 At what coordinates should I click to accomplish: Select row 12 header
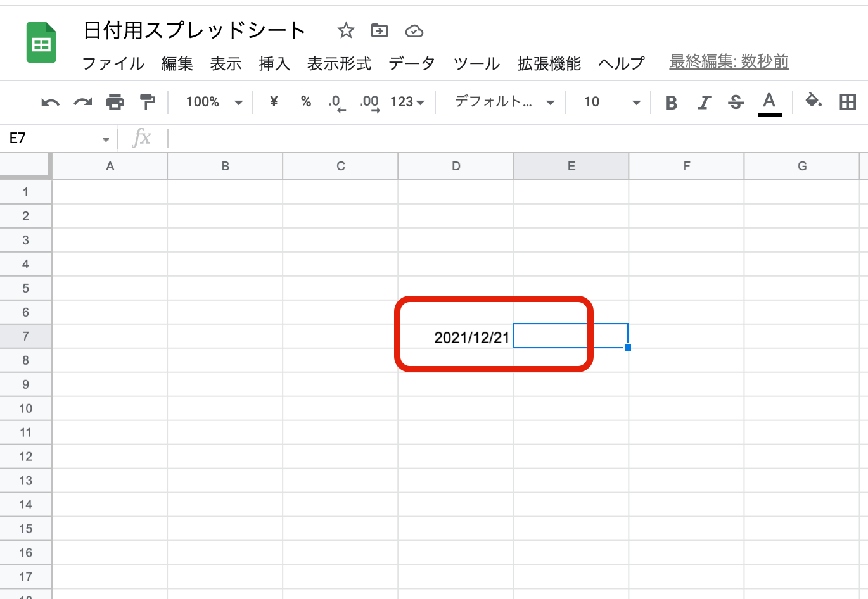coord(25,457)
